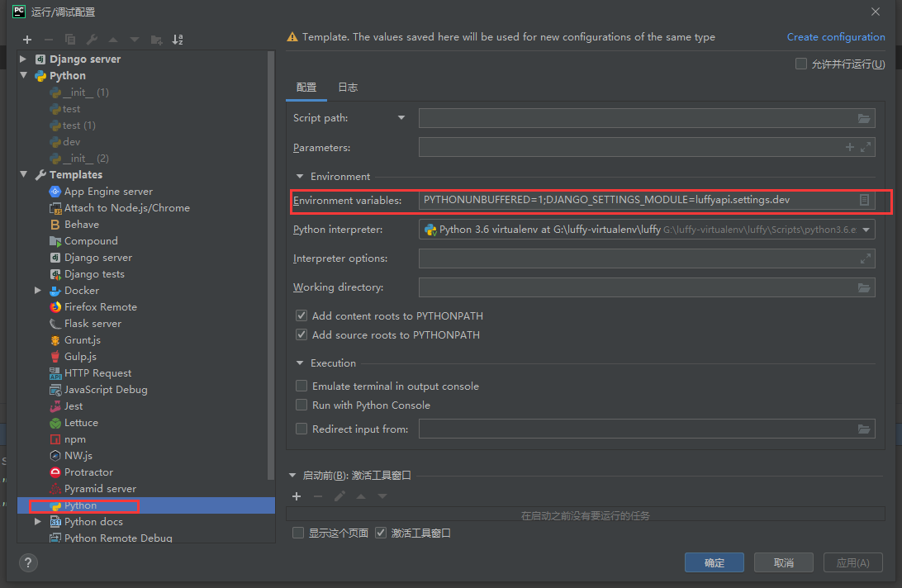Screen dimensions: 902x588
Task: Enable Emulate terminal in output console
Action: (301, 386)
